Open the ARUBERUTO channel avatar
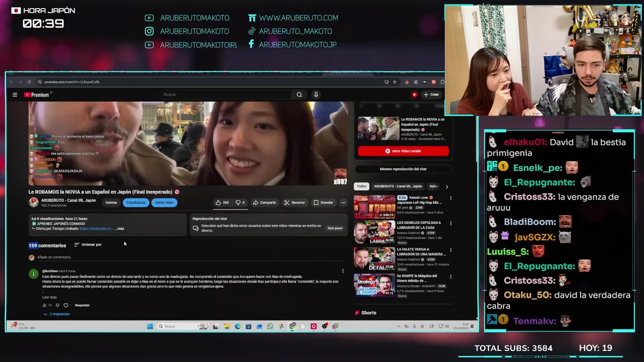Screen dimensions: 644x362 [x=34, y=202]
